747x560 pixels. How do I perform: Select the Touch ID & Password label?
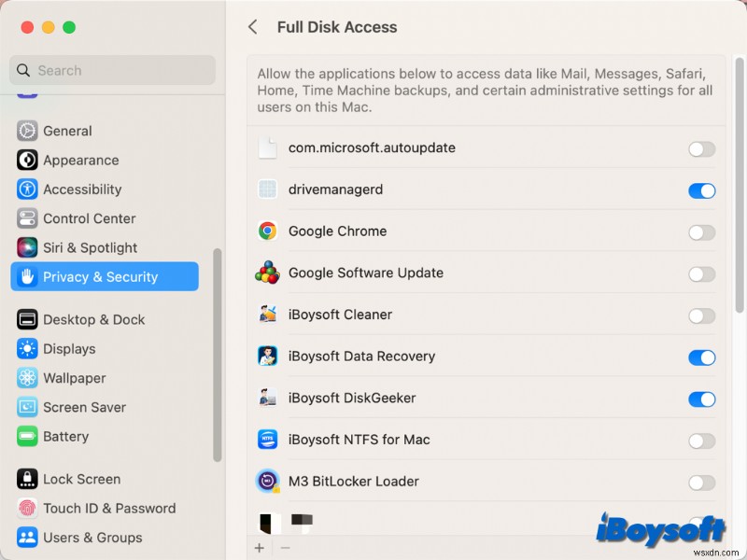[109, 508]
